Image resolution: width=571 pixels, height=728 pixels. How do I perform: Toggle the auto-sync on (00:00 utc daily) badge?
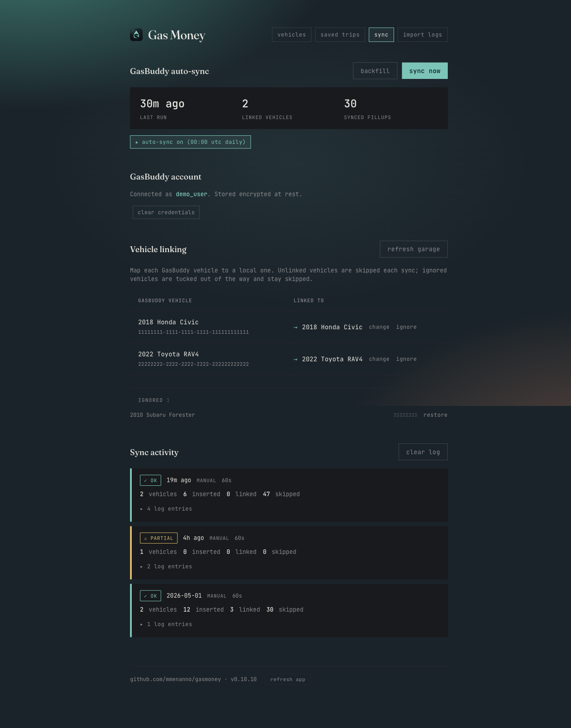click(190, 142)
